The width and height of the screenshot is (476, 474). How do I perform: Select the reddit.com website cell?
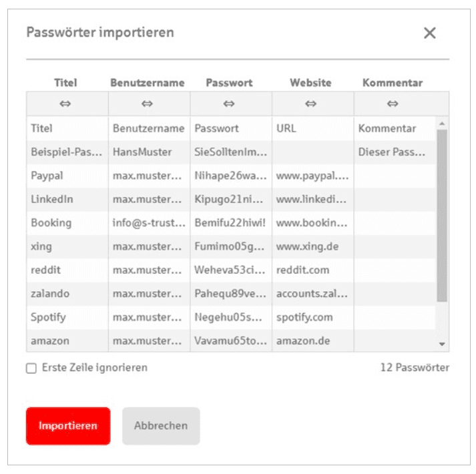pyautogui.click(x=302, y=270)
